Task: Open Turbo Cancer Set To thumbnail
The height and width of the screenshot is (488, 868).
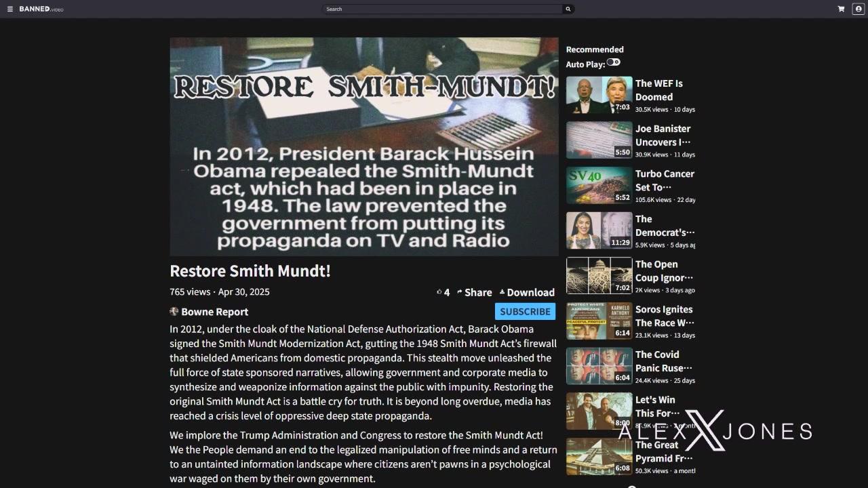Action: coord(599,185)
